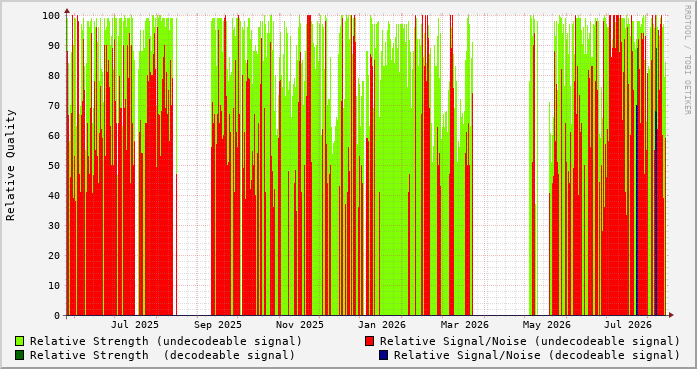Click the Relative Strength (decodeable signal) legend text

point(163,355)
